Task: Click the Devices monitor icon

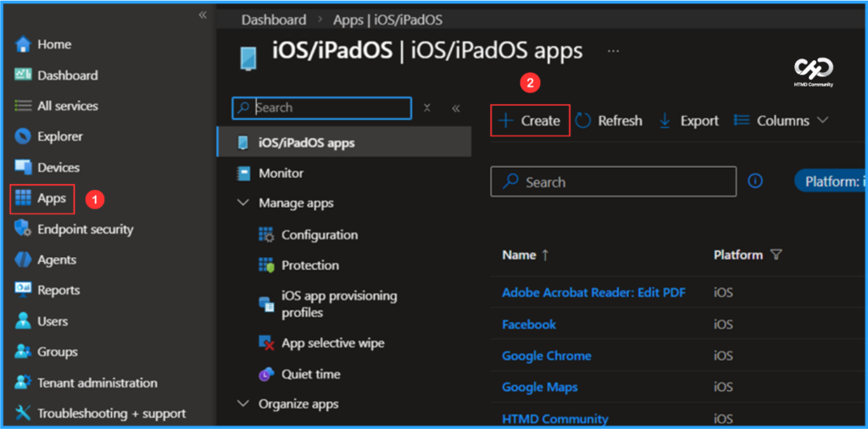Action: [23, 167]
